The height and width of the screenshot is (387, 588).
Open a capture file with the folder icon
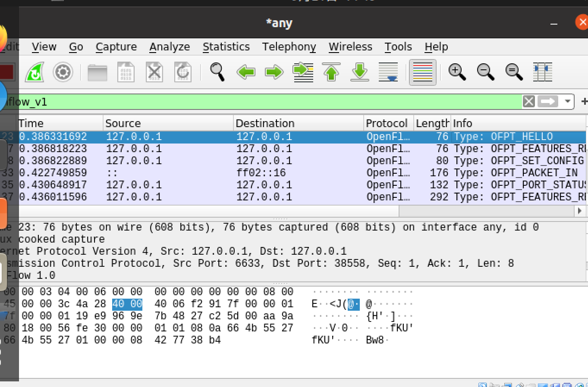point(97,72)
